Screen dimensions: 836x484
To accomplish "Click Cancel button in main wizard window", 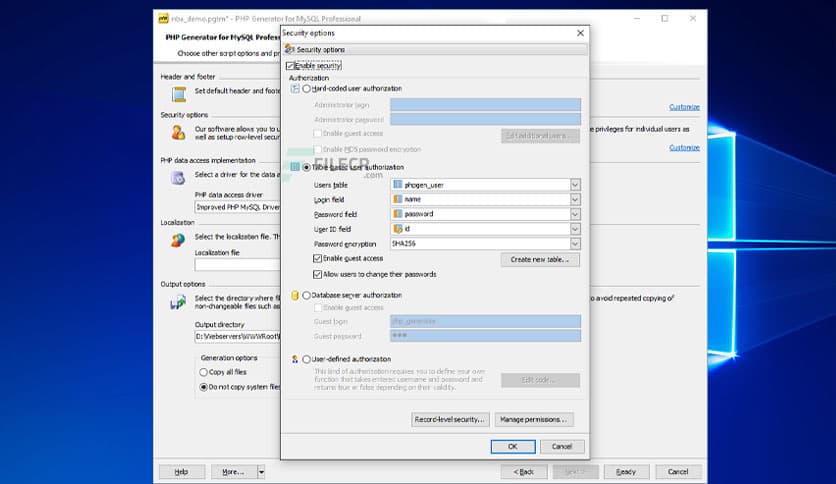I will pyautogui.click(x=678, y=472).
